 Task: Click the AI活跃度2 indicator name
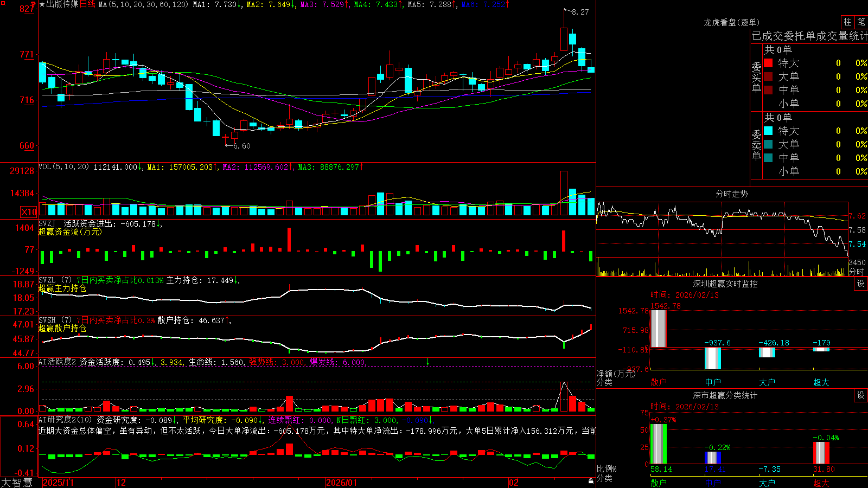click(58, 362)
